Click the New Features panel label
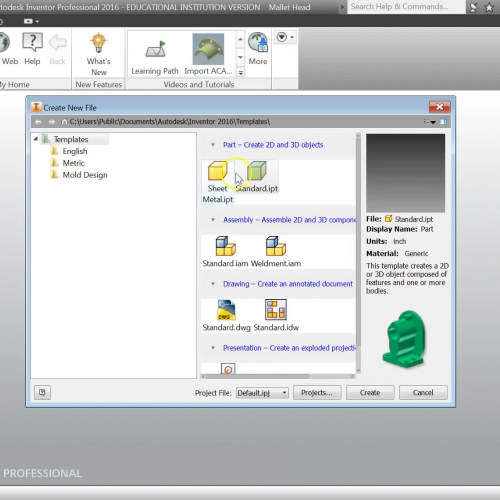500x500 pixels. coord(99,85)
